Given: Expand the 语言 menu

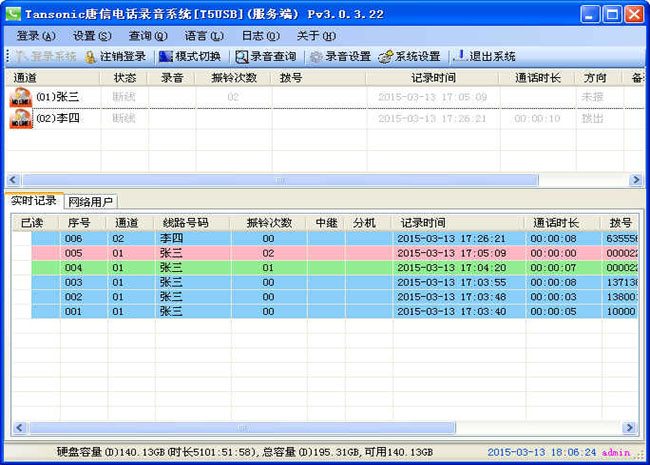Looking at the screenshot, I should [203, 36].
